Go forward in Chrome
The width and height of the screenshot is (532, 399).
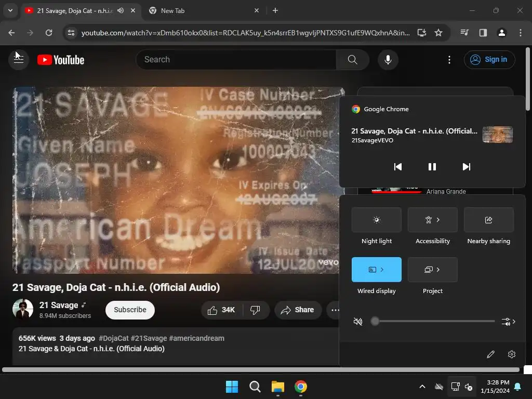pos(30,33)
